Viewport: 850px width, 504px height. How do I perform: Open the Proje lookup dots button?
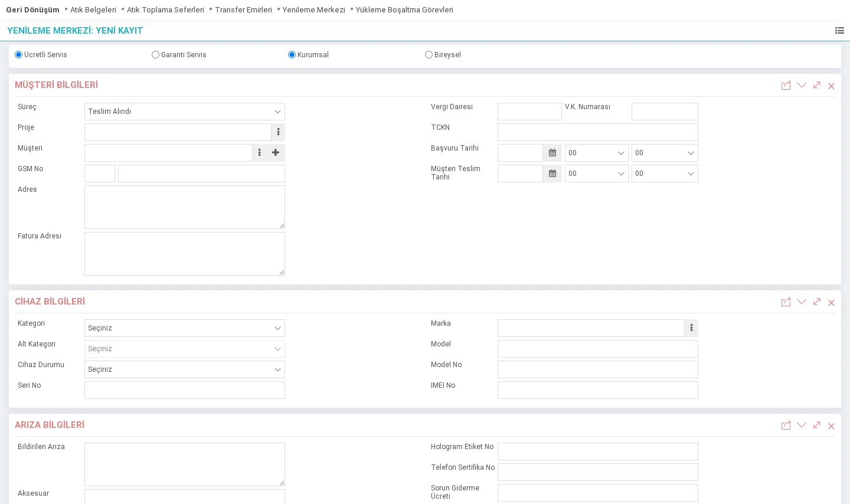[278, 132]
